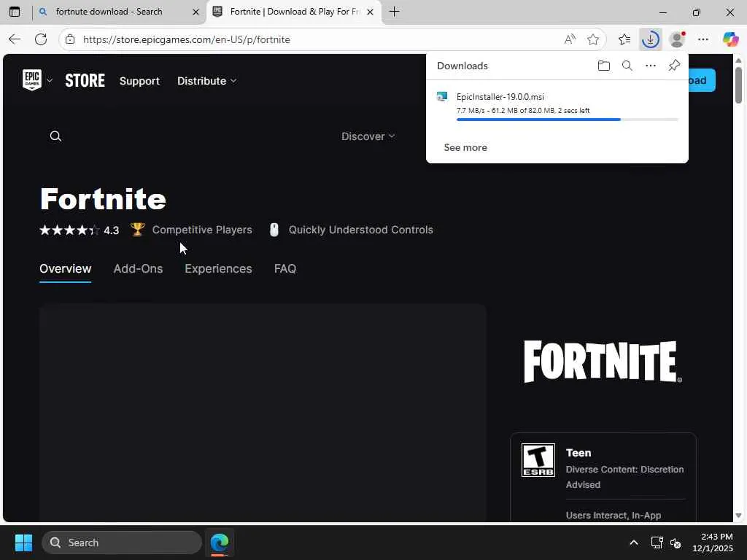
Task: Refresh the Fortnite store page
Action: click(x=41, y=39)
